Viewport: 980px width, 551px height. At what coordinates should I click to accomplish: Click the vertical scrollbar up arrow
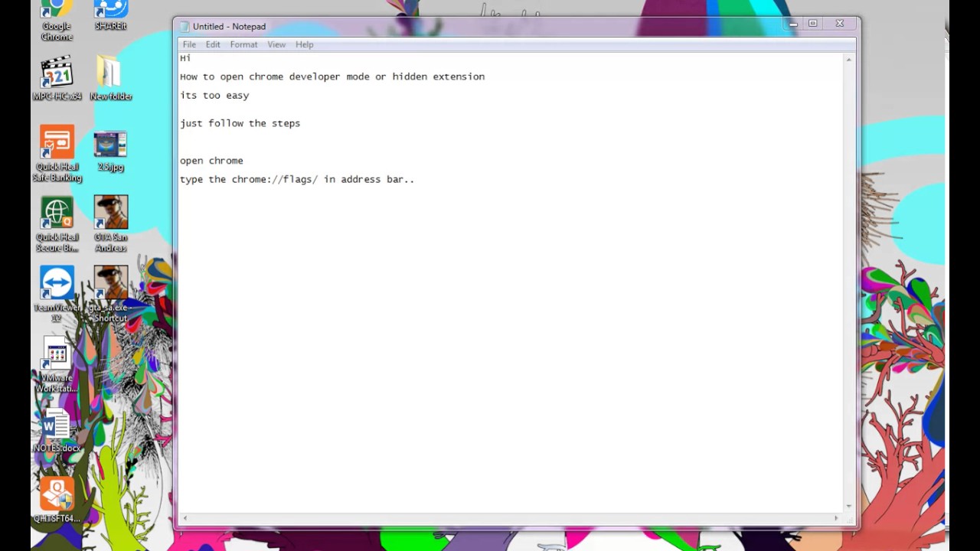pos(848,59)
